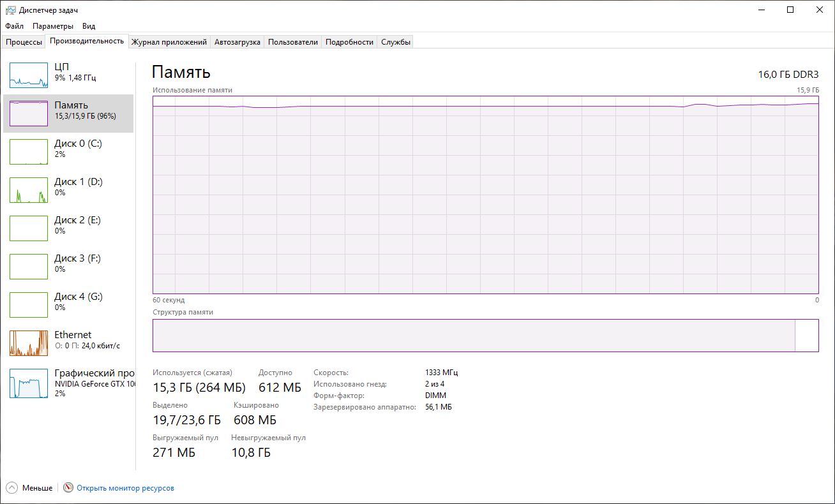Open the Файл menu

(14, 26)
